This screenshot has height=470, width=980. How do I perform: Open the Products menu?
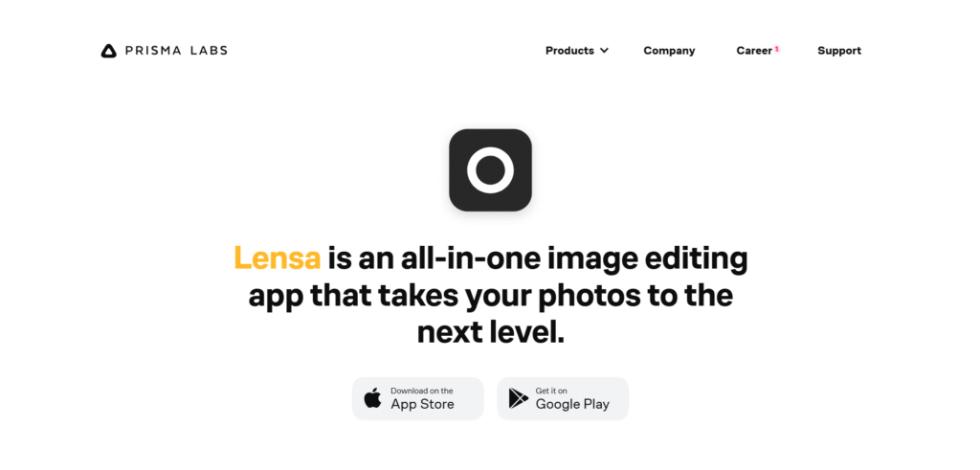(x=569, y=51)
